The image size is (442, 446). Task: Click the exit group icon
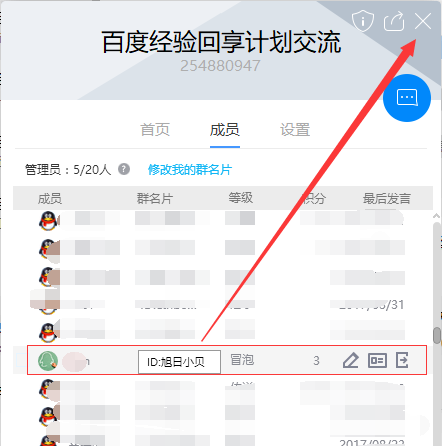(402, 360)
